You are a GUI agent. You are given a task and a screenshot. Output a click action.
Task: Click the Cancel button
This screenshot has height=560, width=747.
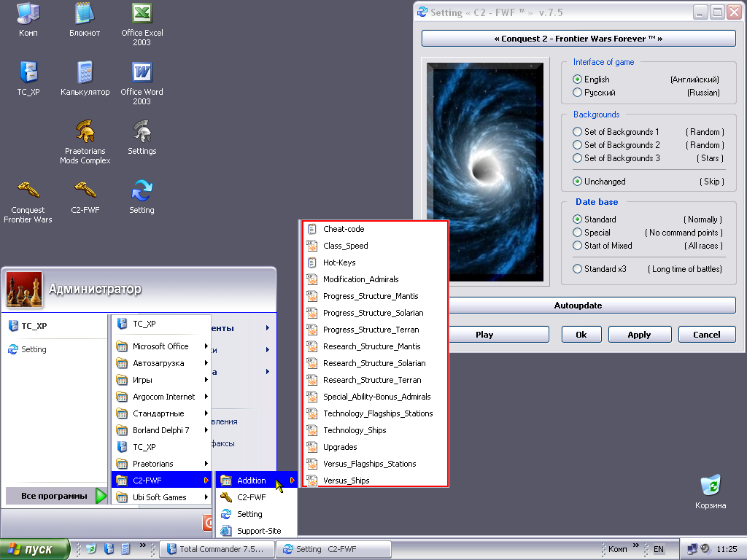(x=707, y=334)
